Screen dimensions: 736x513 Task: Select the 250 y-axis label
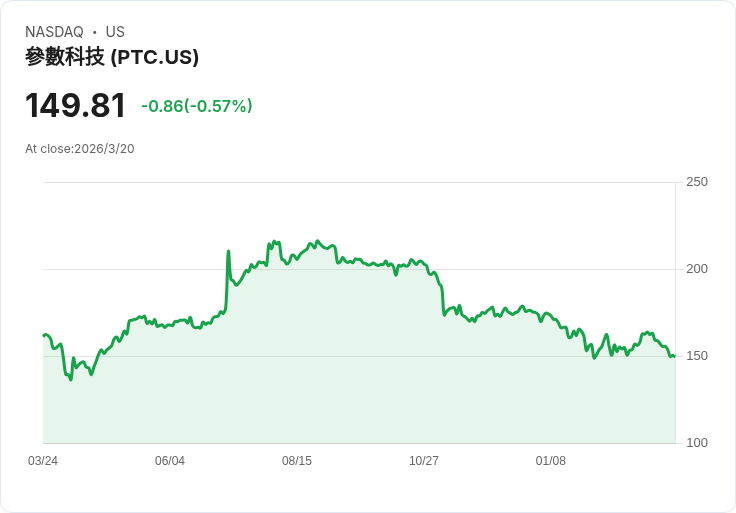tap(696, 182)
